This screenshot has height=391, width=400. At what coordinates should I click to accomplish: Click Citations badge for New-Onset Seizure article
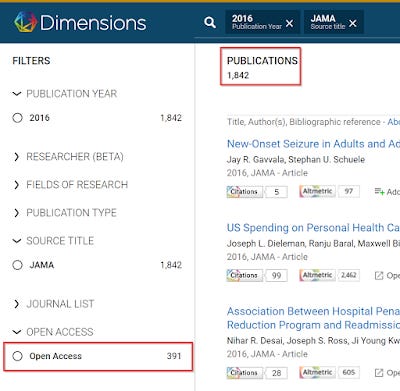pos(257,192)
